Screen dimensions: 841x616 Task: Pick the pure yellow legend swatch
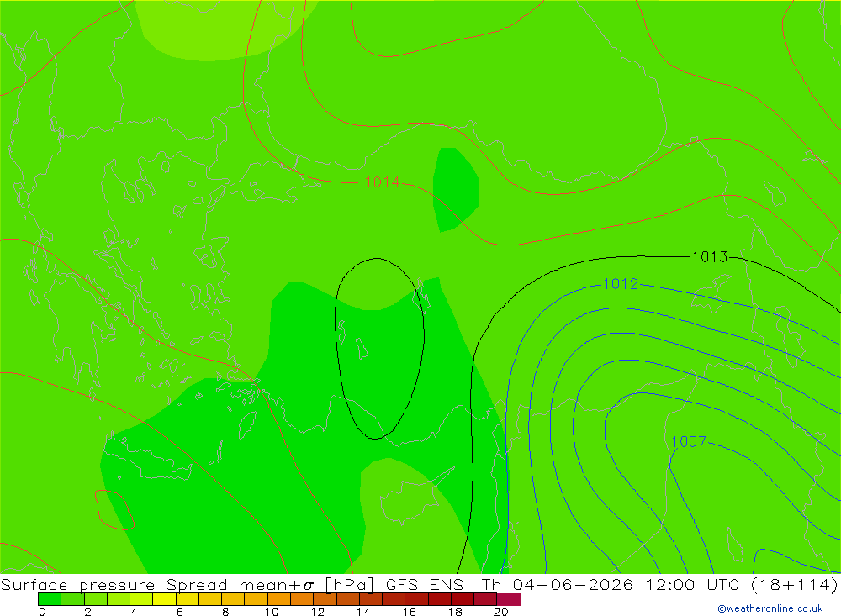pos(164,599)
